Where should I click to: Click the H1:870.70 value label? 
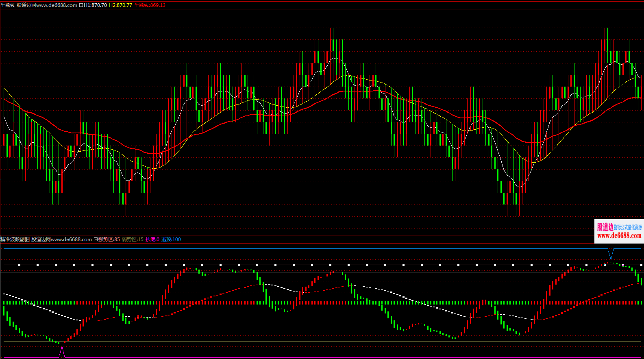pos(96,5)
